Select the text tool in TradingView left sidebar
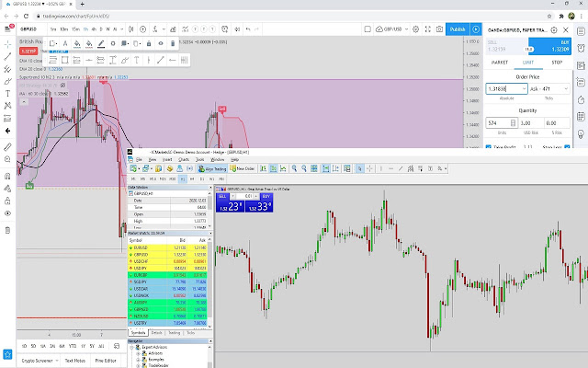The image size is (588, 368). (x=7, y=94)
